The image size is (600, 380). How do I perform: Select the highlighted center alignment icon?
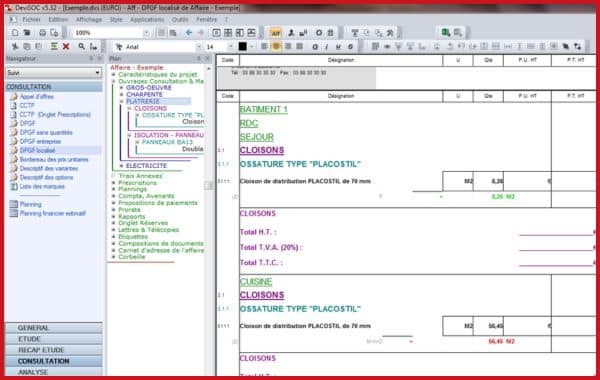[276, 47]
